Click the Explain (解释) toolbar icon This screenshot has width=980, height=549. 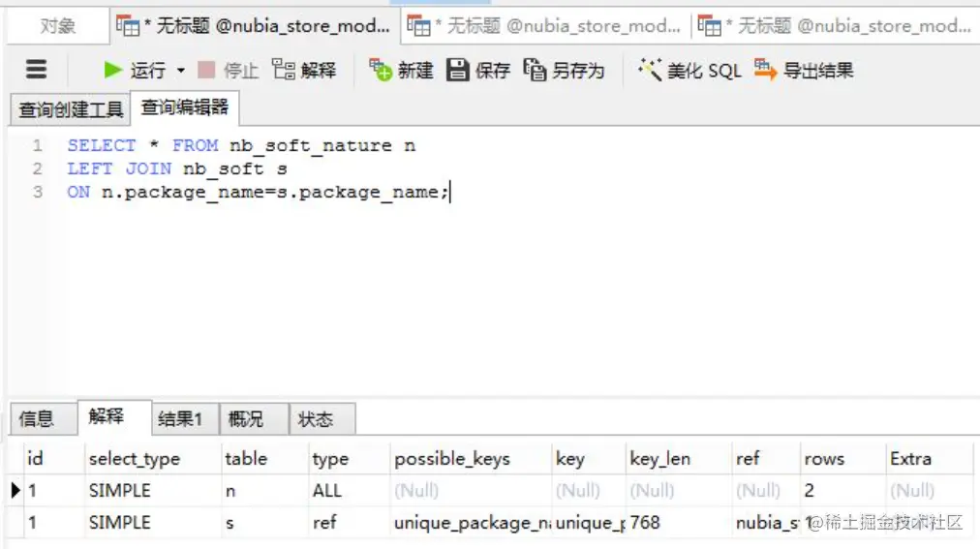click(x=284, y=70)
